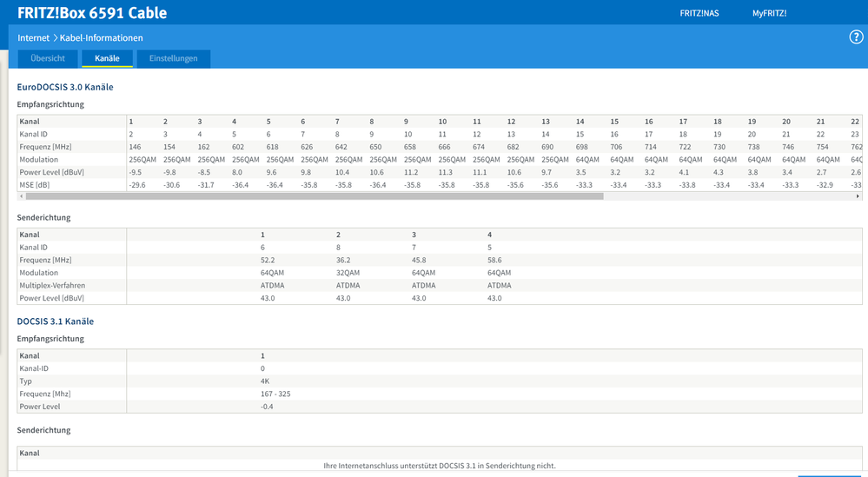Click the Kabel-Informationen breadcrumb

(x=102, y=37)
